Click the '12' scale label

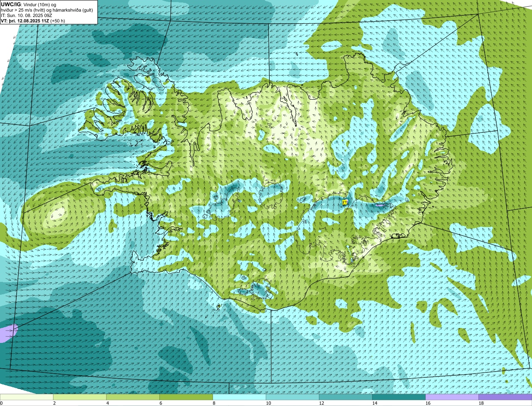point(322,403)
